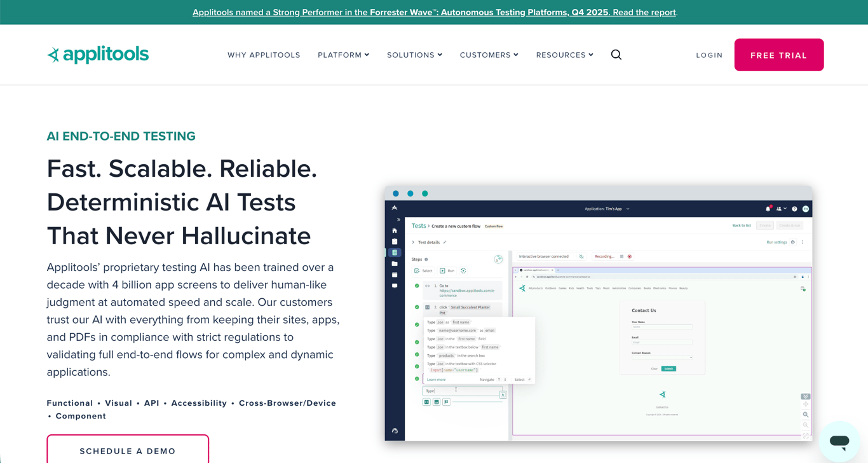Stop the recording with the red stop icon
868x463 pixels.
pos(629,256)
